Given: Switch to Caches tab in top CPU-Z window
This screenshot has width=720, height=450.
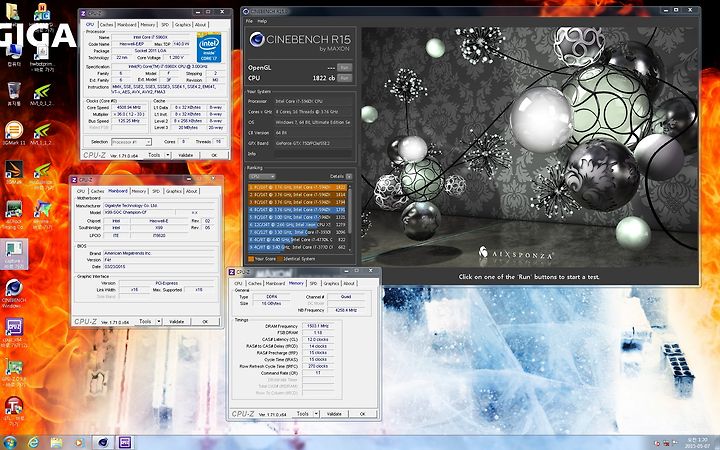Looking at the screenshot, I should point(107,25).
